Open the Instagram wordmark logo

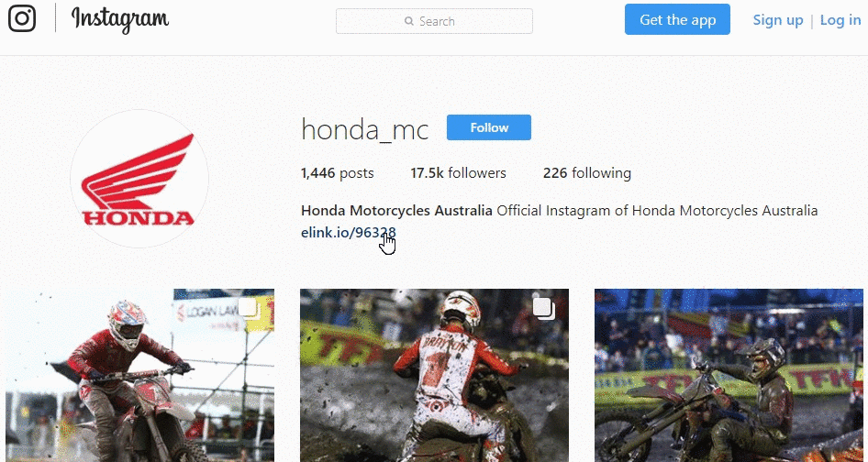(x=120, y=19)
